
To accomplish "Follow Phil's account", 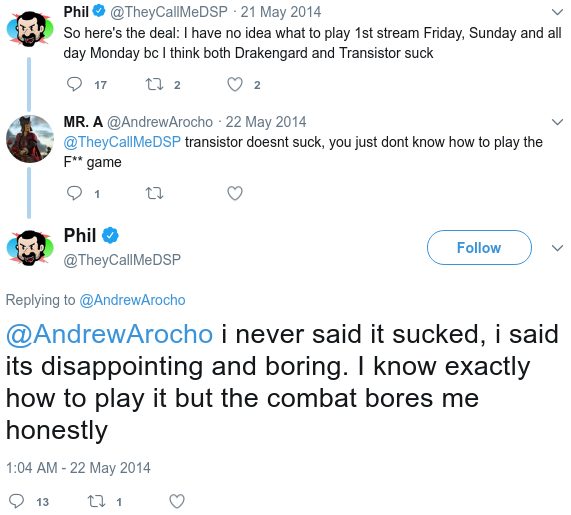I will pyautogui.click(x=479, y=247).
